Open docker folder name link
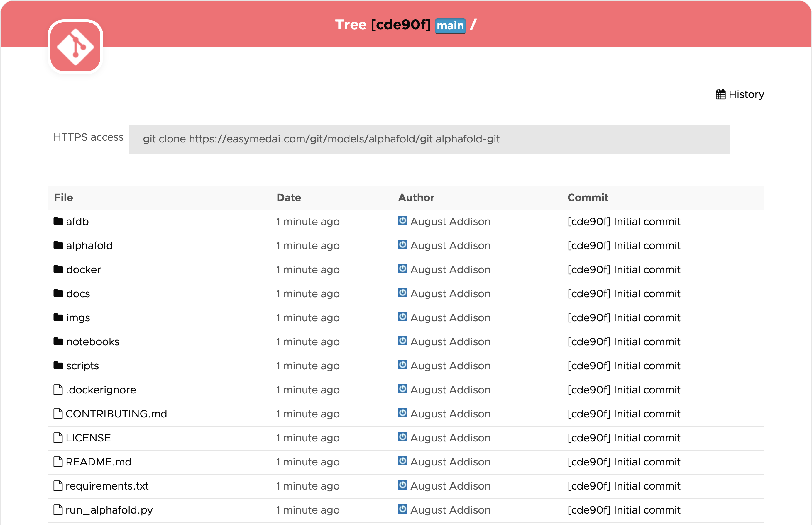The image size is (812, 525). click(x=84, y=270)
